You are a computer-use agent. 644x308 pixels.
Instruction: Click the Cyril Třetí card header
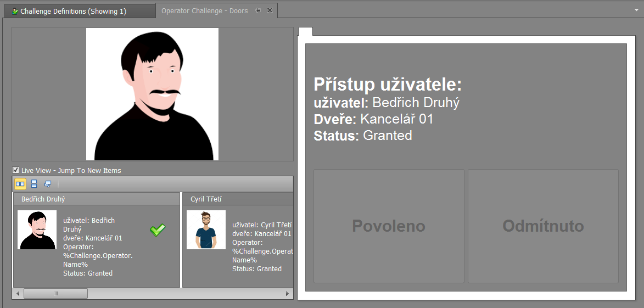point(237,199)
